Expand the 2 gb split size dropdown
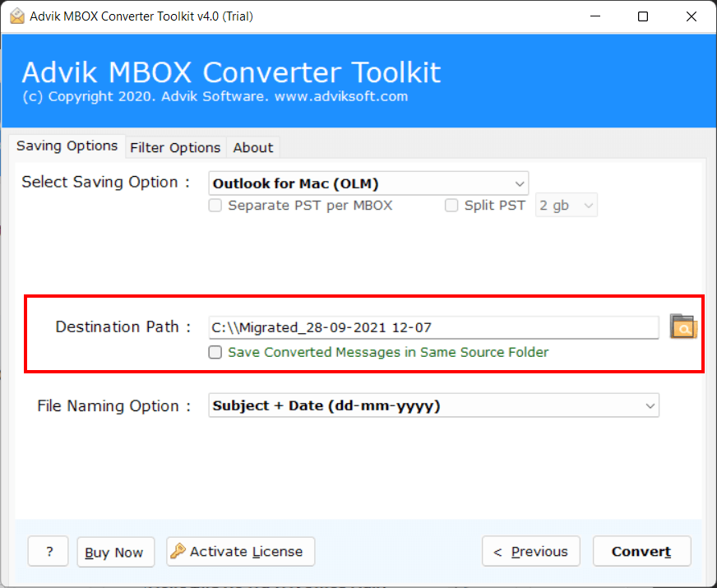Image resolution: width=717 pixels, height=588 pixels. pyautogui.click(x=566, y=206)
